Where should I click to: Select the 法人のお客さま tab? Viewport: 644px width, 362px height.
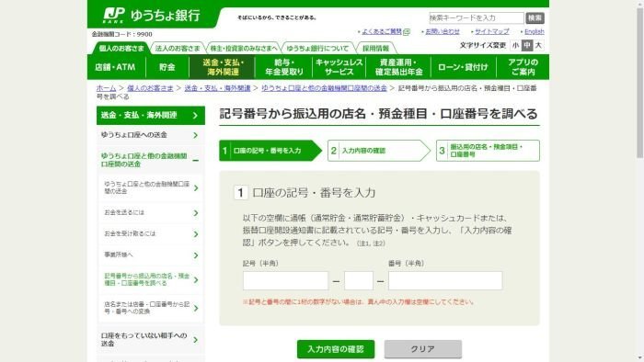[x=178, y=49]
